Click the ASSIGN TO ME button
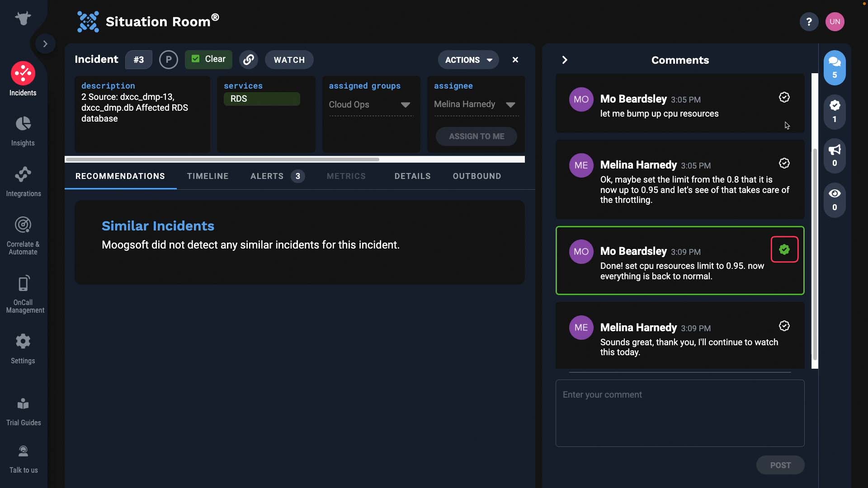 pyautogui.click(x=476, y=136)
